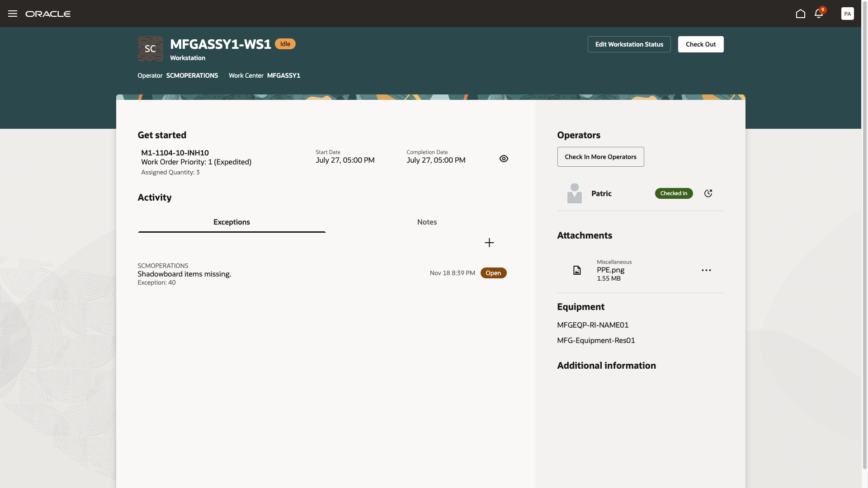
Task: Add a new exception with plus icon
Action: tap(489, 243)
